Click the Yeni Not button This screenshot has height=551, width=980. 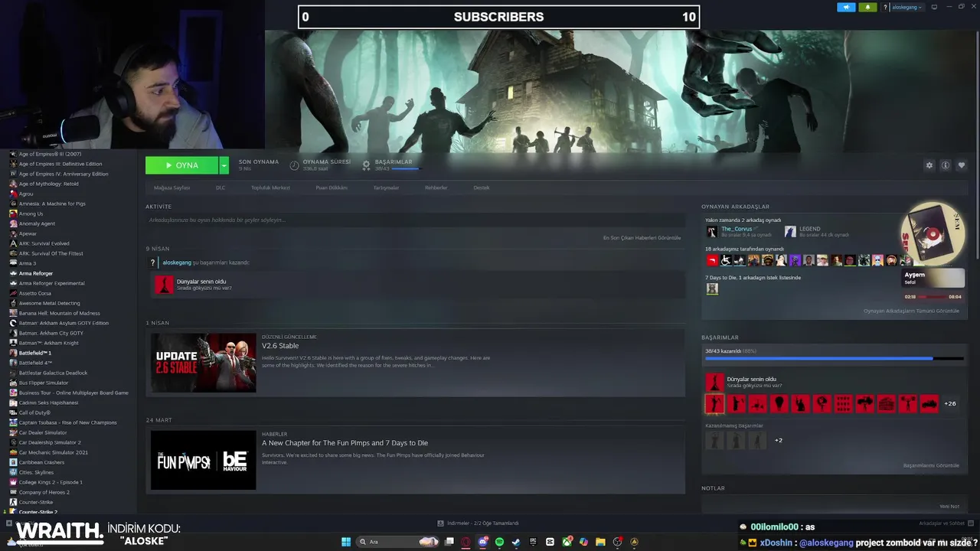point(949,506)
